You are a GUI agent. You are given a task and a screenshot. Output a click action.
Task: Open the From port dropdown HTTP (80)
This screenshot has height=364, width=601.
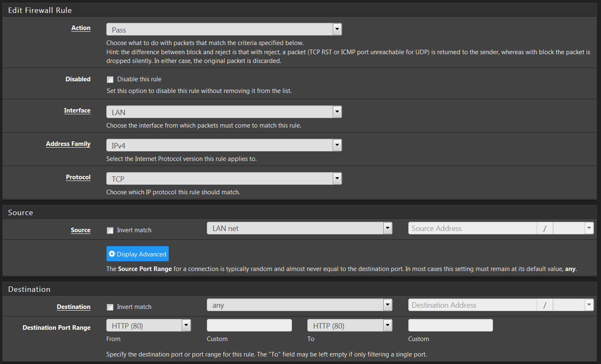(148, 325)
